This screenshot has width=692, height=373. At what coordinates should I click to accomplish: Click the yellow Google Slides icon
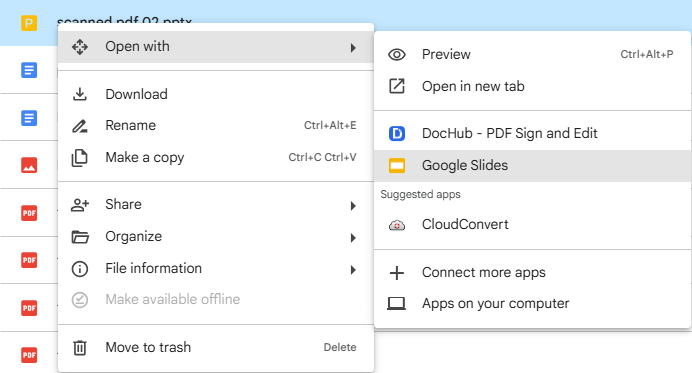[x=397, y=166]
